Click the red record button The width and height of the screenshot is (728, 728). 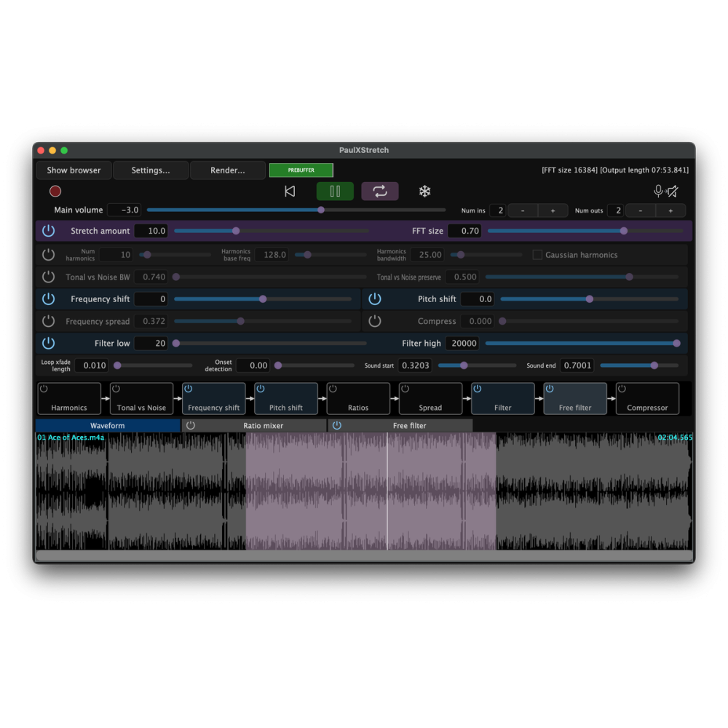[55, 191]
